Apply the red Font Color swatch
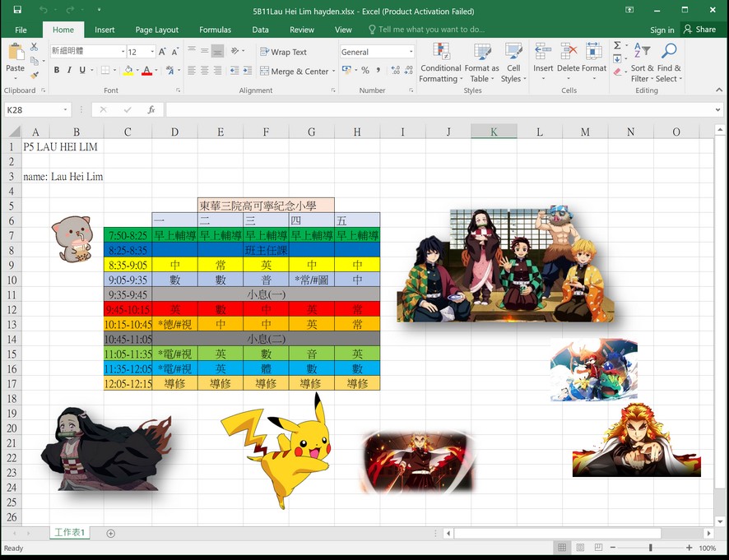 (x=147, y=70)
